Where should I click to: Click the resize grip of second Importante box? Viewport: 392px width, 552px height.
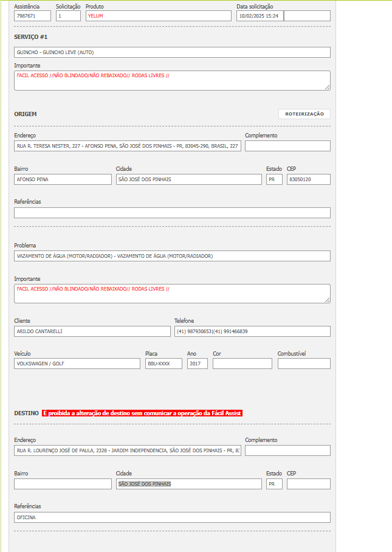tap(327, 300)
